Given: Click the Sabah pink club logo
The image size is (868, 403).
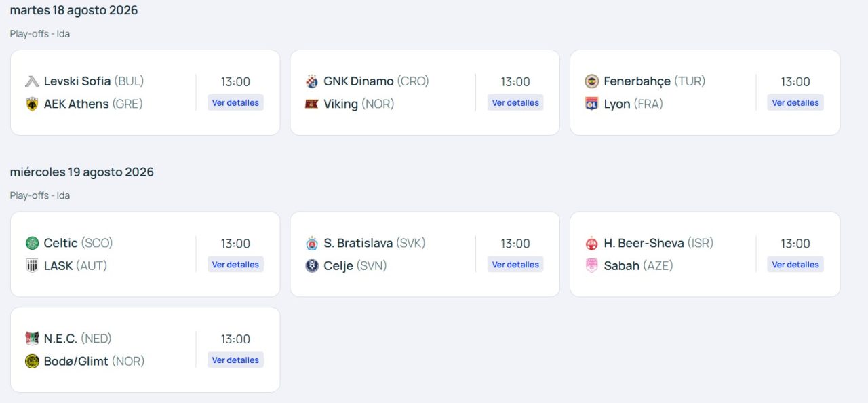Looking at the screenshot, I should point(592,265).
